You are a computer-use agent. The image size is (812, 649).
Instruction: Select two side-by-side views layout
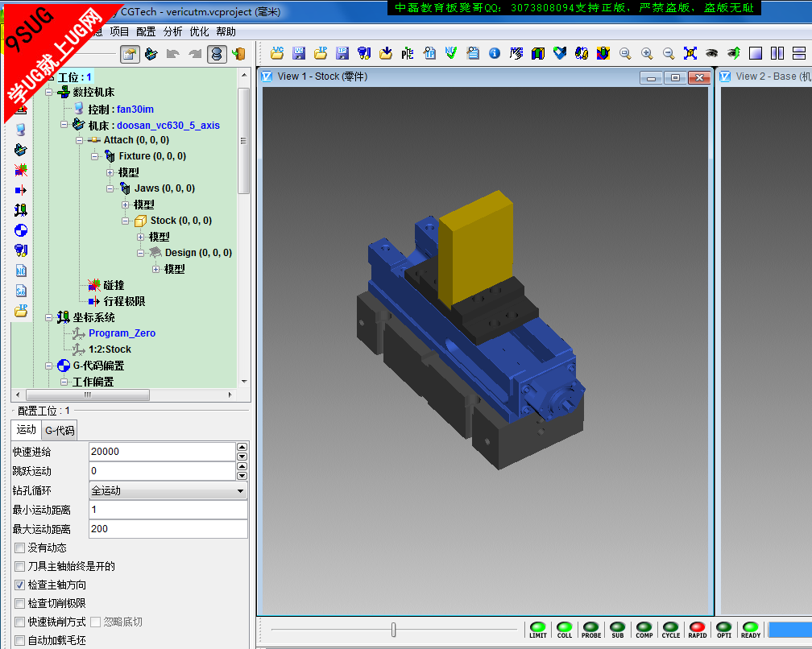point(777,53)
